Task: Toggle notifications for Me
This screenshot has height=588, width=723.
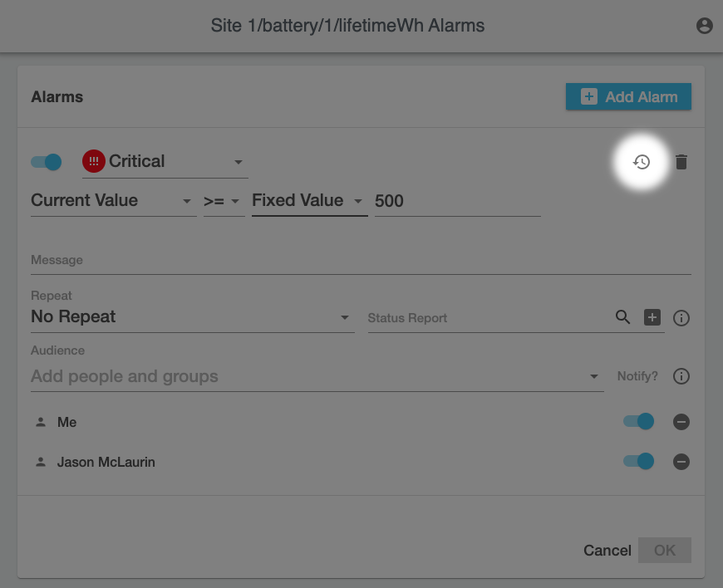Action: tap(638, 422)
